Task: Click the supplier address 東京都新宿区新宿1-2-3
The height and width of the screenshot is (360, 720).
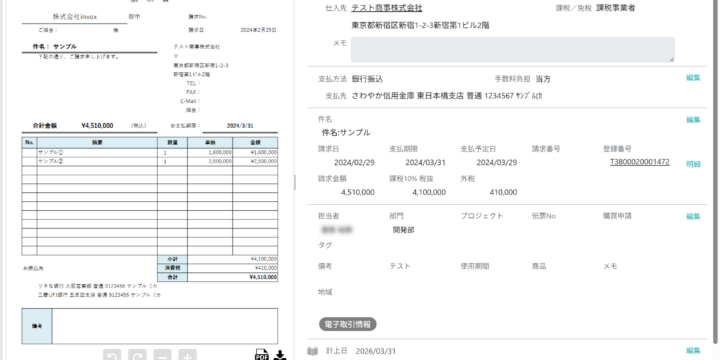Action: (420, 25)
